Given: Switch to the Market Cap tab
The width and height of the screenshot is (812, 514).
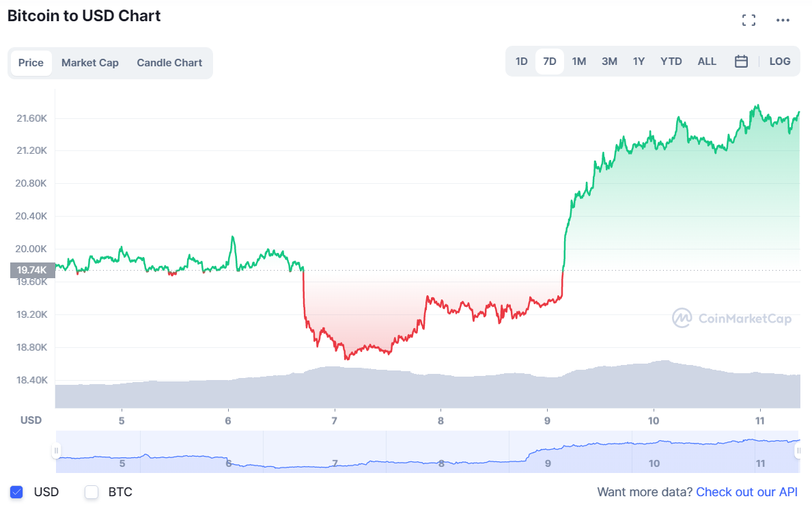Looking at the screenshot, I should [89, 62].
